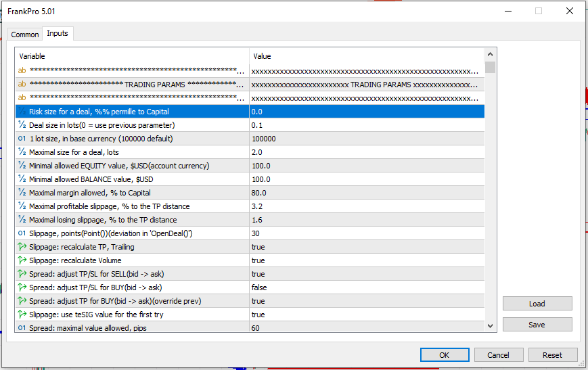Image resolution: width=588 pixels, height=370 pixels.
Task: Switch to the Common tab
Action: [25, 34]
